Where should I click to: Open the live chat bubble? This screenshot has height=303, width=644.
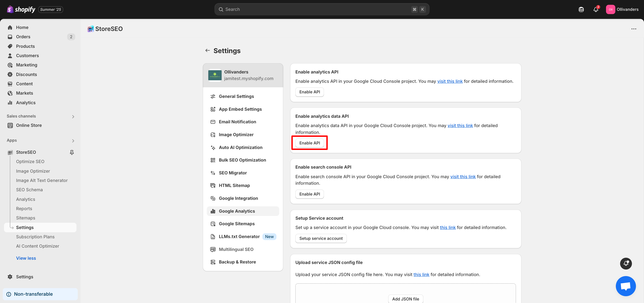626,286
